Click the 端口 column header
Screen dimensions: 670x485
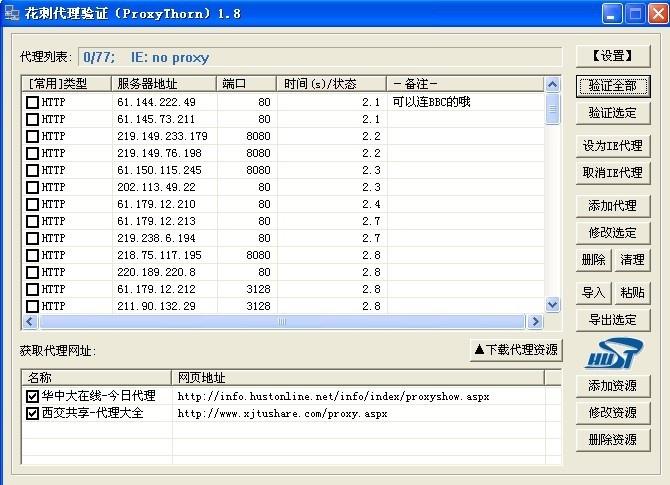(247, 84)
